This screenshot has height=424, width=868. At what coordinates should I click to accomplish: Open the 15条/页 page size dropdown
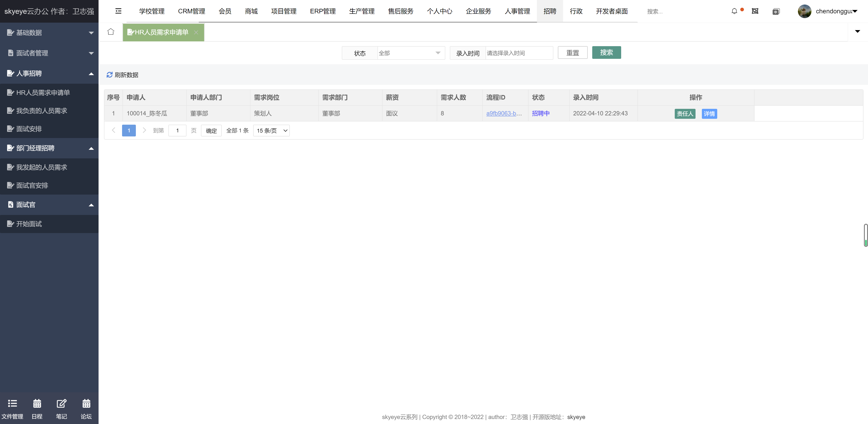tap(271, 131)
